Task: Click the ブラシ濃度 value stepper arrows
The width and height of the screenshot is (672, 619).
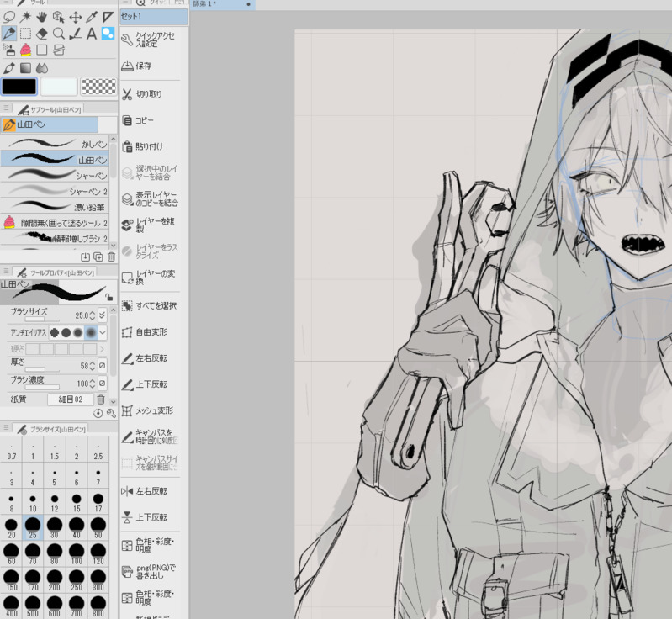Action: pyautogui.click(x=93, y=384)
